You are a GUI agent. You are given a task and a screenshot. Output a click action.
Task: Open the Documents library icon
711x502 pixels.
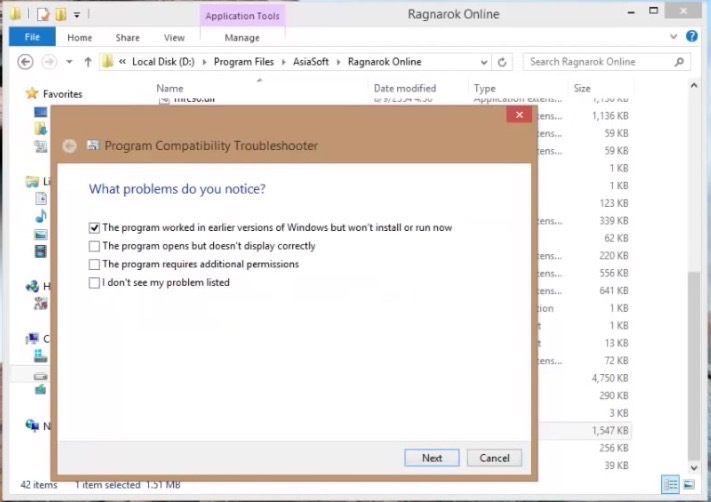(x=40, y=199)
